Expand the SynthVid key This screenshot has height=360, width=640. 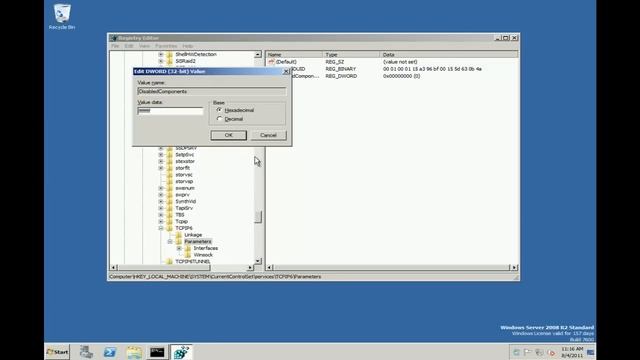(x=161, y=201)
